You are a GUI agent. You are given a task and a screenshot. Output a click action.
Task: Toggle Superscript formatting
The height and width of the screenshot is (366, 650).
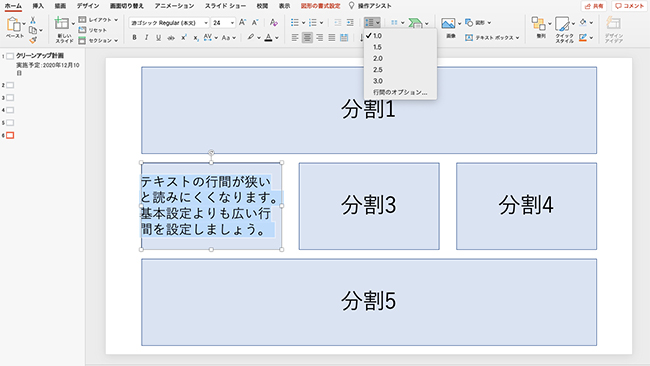click(x=184, y=38)
